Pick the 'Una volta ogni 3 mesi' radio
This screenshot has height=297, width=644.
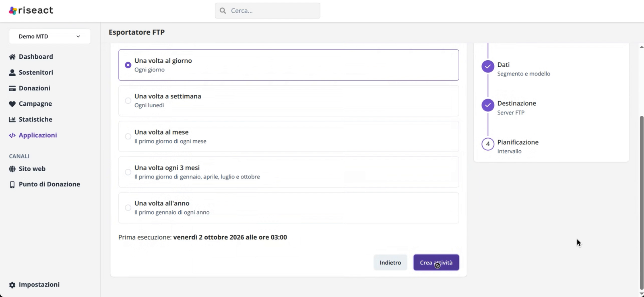coord(128,172)
